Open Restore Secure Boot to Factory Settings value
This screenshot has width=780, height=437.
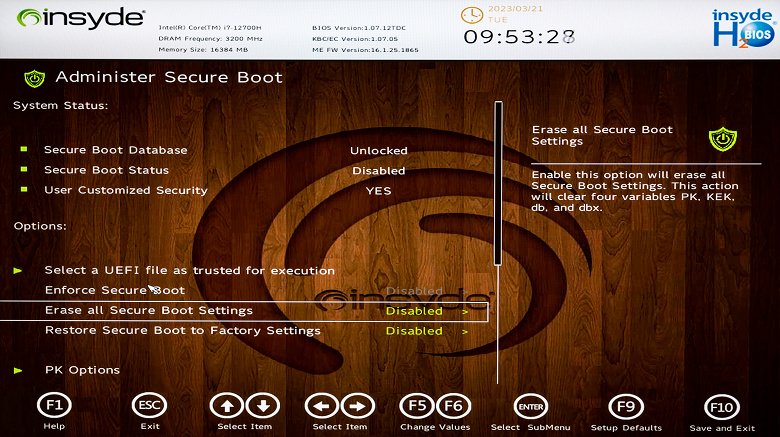tap(414, 331)
